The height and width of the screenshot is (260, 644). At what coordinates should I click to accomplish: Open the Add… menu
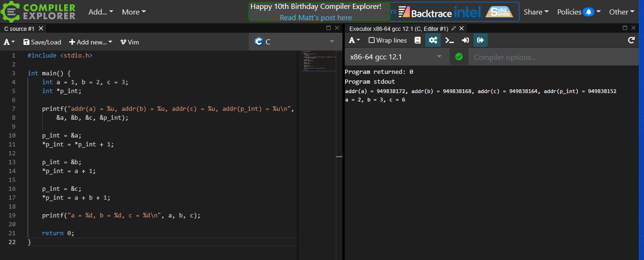pyautogui.click(x=101, y=12)
